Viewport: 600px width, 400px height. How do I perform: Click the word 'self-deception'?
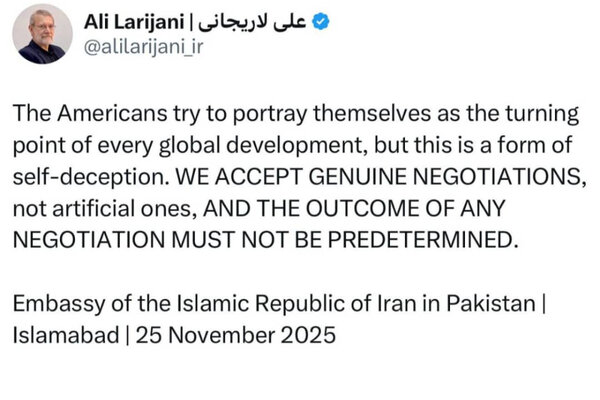pos(89,177)
